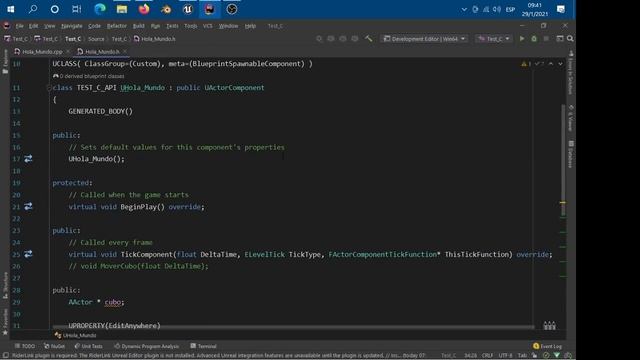Click the warning indicator in the editor corner

[x=526, y=64]
